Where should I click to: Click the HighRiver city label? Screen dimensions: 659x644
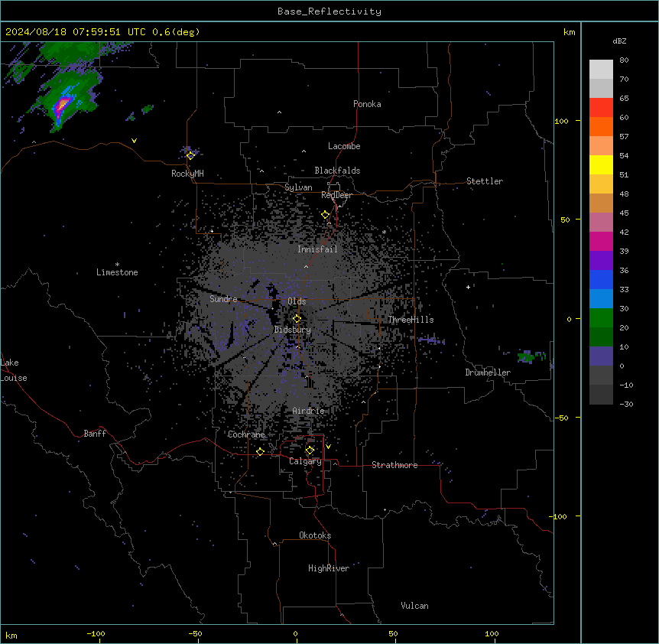[329, 568]
